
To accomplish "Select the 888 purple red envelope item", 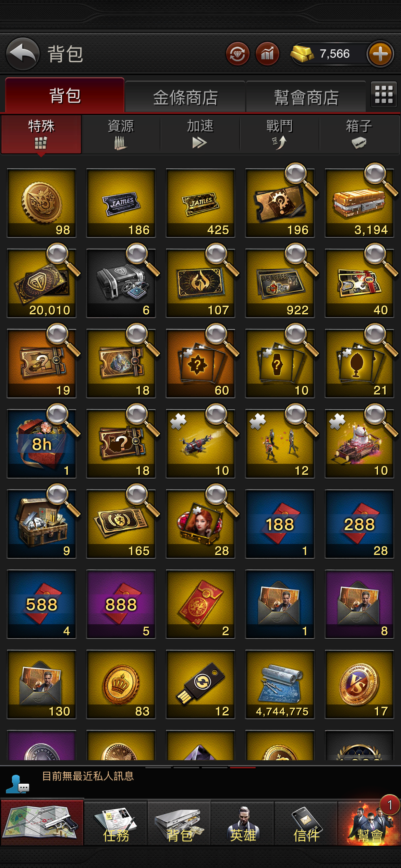I will pyautogui.click(x=121, y=604).
